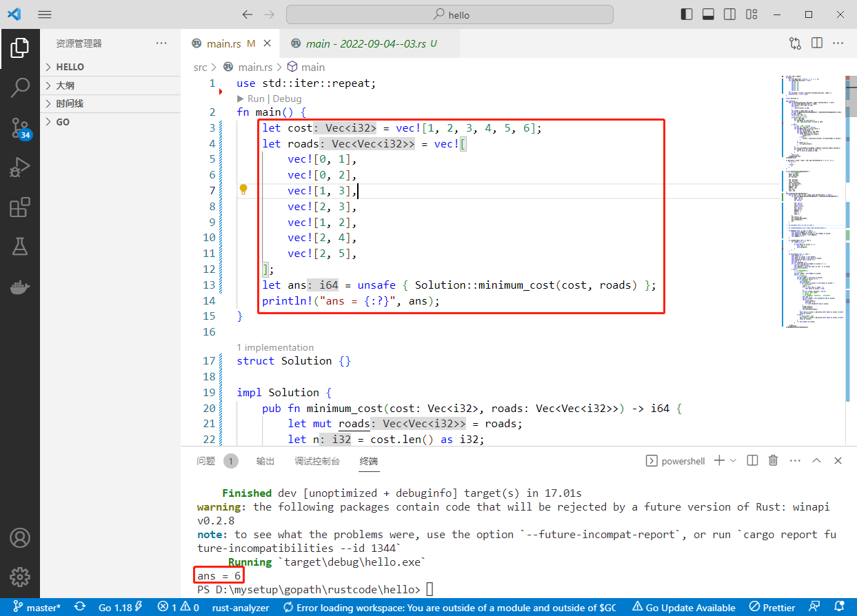This screenshot has width=857, height=616.
Task: Click the search box showing hello
Action: coord(450,14)
